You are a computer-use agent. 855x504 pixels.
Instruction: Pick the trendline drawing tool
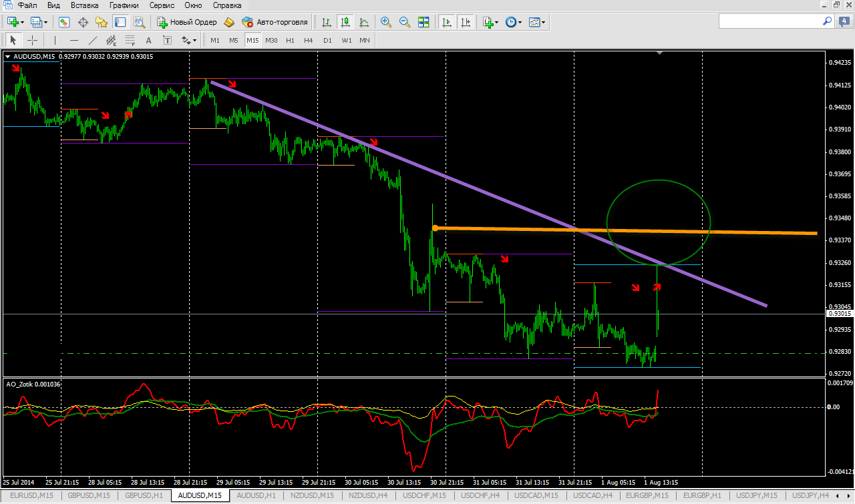(92, 40)
